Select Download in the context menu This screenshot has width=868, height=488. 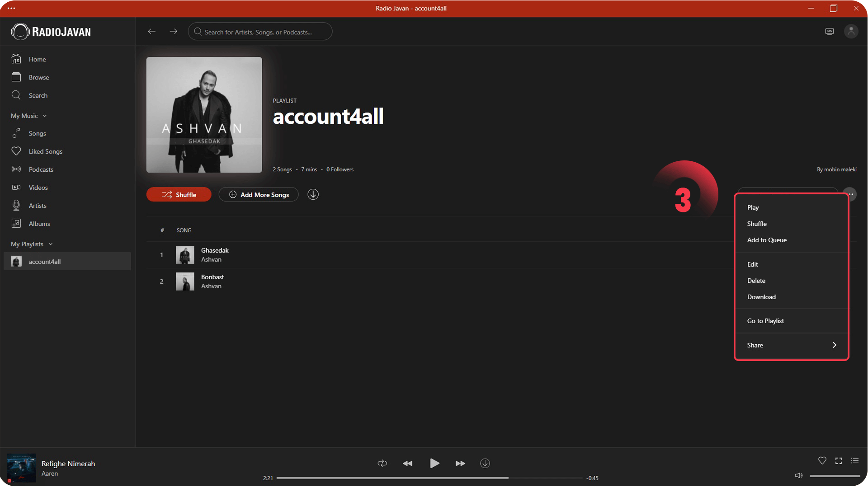point(791,297)
